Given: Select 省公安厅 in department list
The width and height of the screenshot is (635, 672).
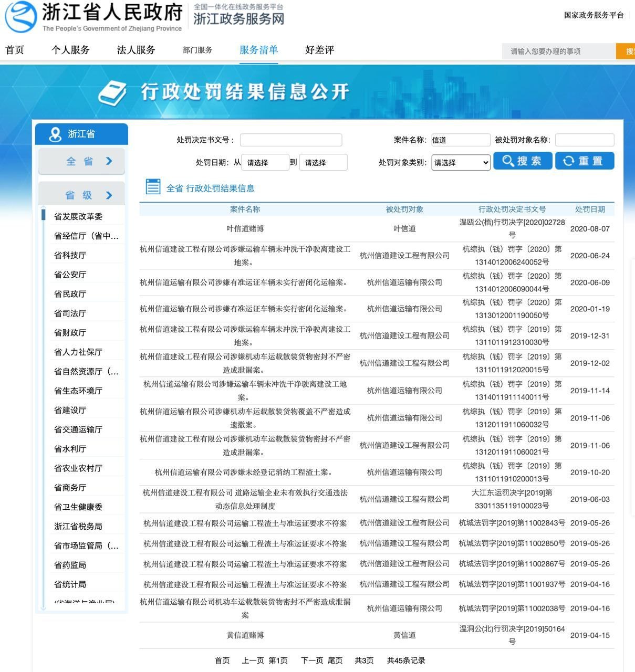Looking at the screenshot, I should [x=70, y=275].
